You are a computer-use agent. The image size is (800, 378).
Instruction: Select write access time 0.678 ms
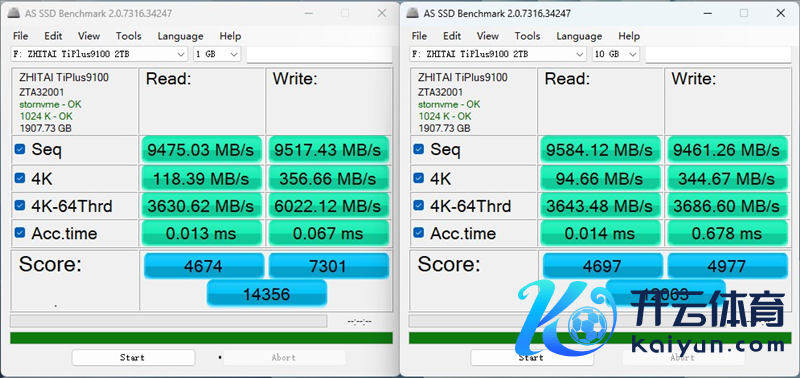pyautogui.click(x=727, y=234)
